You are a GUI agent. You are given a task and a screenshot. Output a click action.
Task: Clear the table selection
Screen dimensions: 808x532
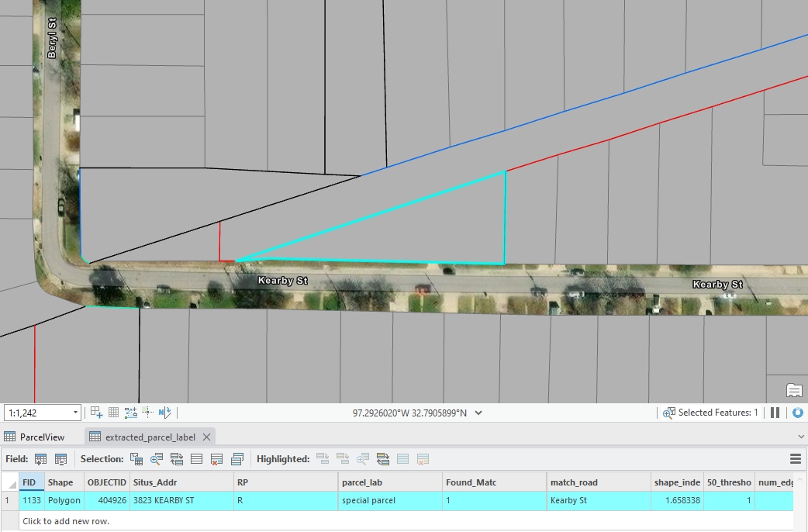click(x=197, y=459)
